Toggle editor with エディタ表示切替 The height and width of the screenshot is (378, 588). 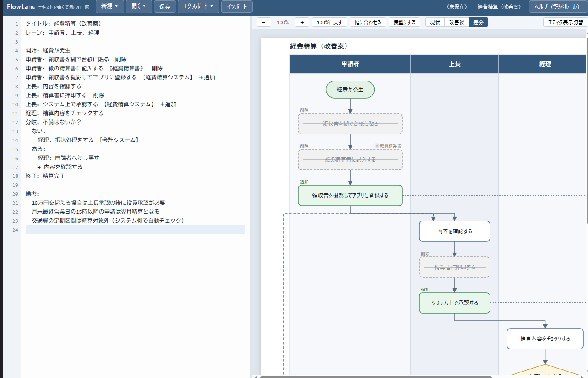point(565,22)
